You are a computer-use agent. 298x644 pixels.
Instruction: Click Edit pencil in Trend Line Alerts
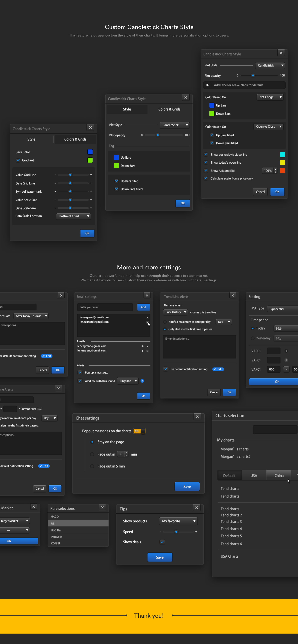218,369
